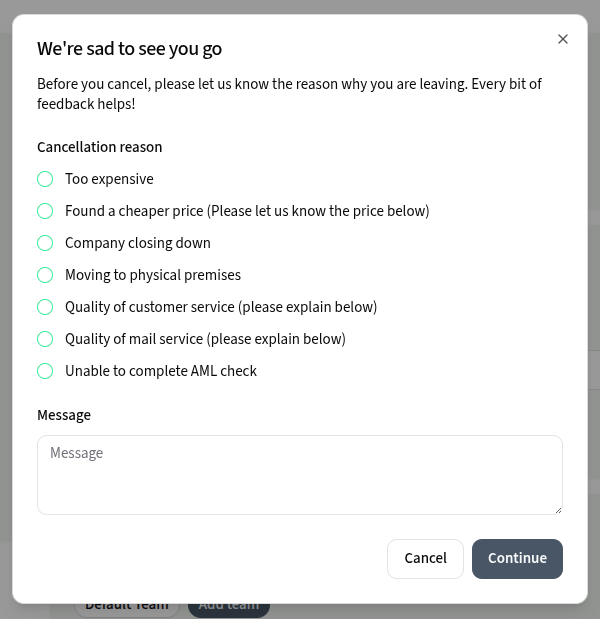The width and height of the screenshot is (600, 619).
Task: Close the cancellation dialog with the X icon
Action: point(563,39)
